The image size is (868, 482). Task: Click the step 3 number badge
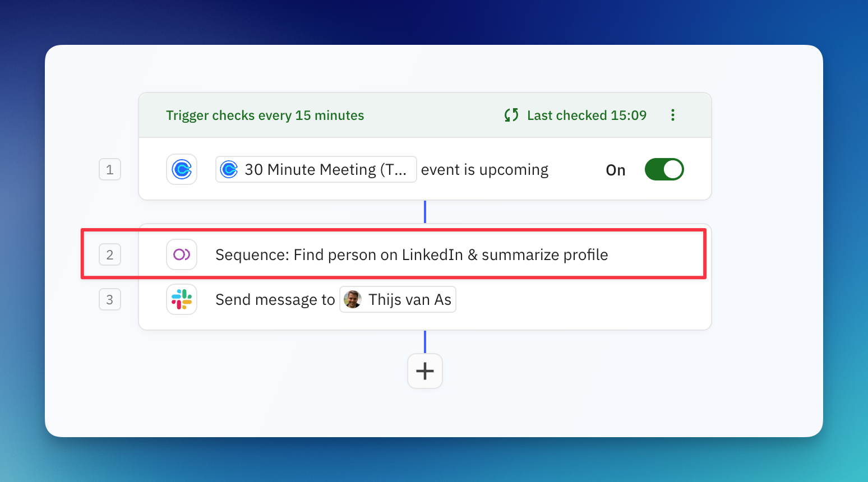click(110, 299)
